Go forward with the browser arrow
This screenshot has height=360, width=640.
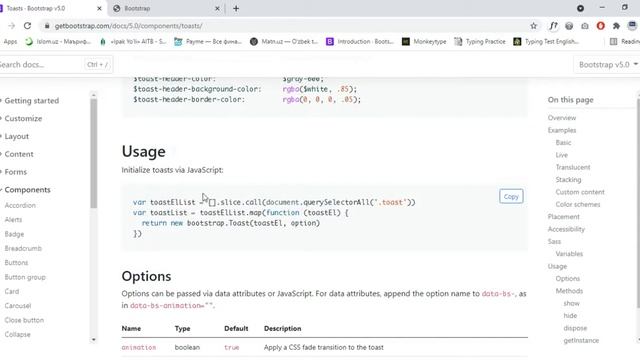[x=11, y=26]
